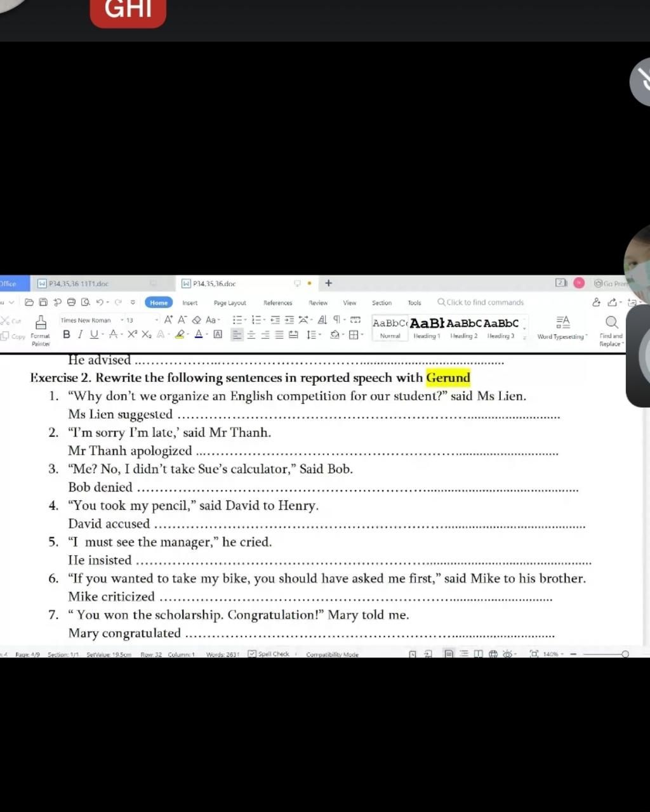The width and height of the screenshot is (650, 812).
Task: Click the Save icon in quick access toolbar
Action: pos(43,303)
